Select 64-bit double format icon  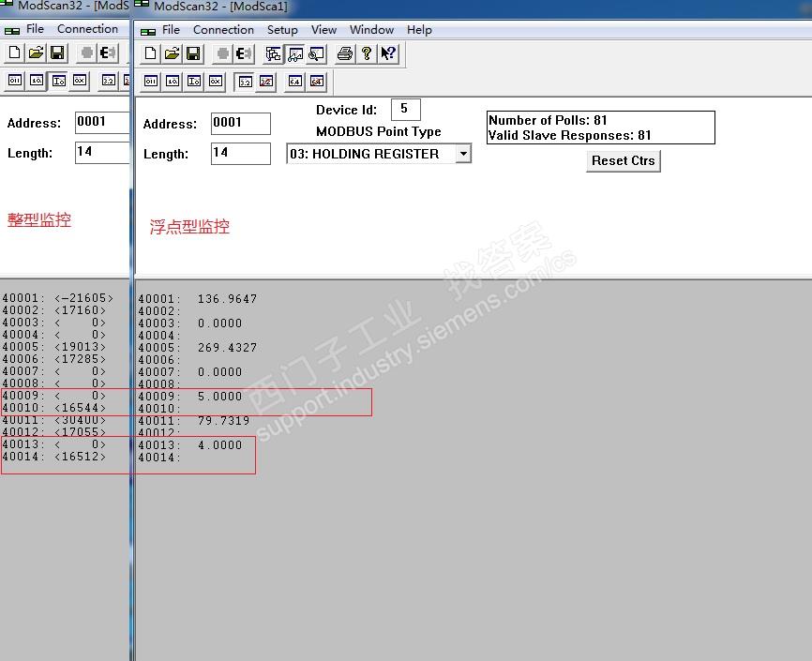click(294, 82)
